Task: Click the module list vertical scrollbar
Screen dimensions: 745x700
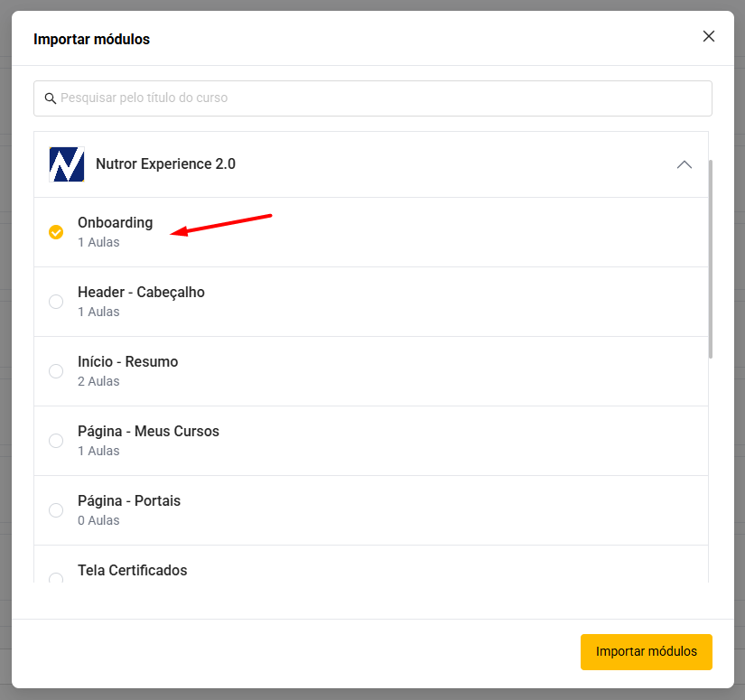Action: [711, 259]
